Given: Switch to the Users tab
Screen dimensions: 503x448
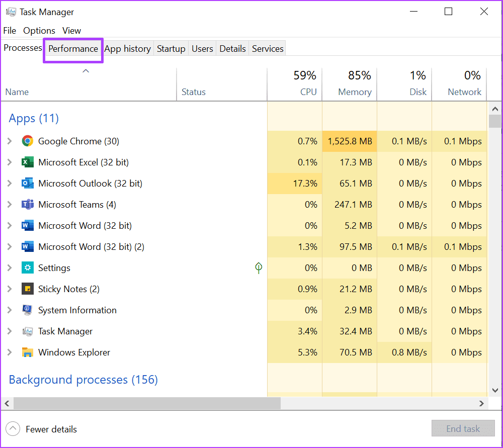Looking at the screenshot, I should pyautogui.click(x=202, y=49).
